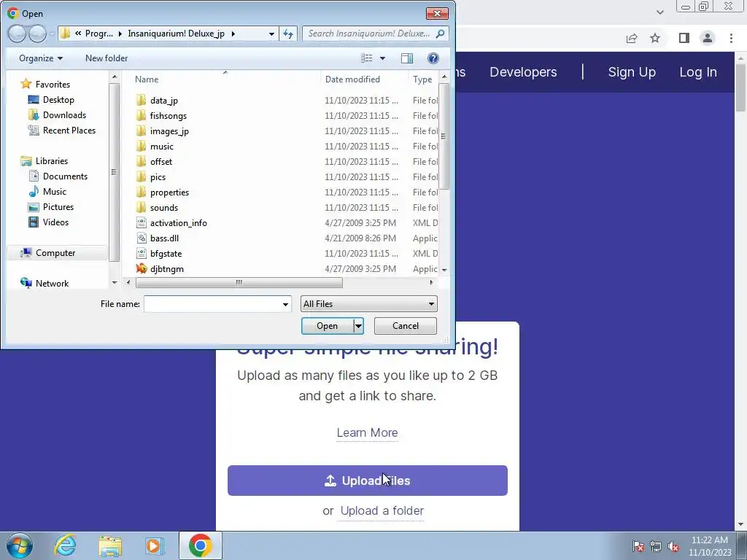The width and height of the screenshot is (747, 560).
Task: Select the pics folder
Action: click(158, 176)
